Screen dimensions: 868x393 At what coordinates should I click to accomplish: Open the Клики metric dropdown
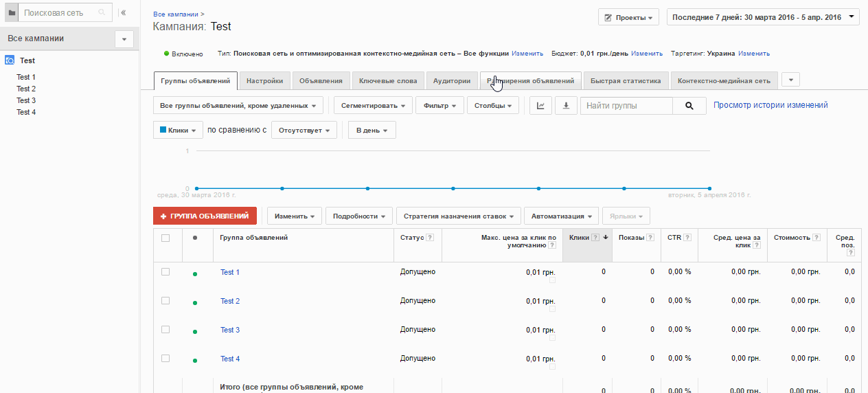coord(178,130)
